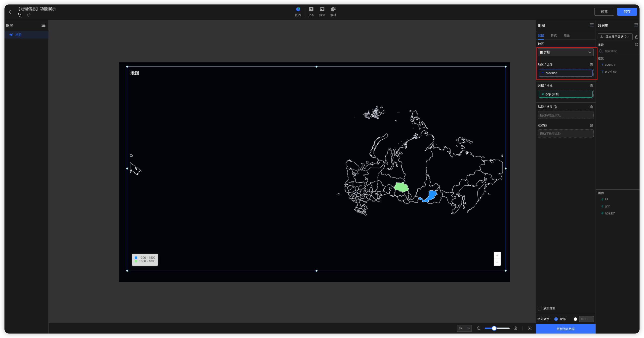Click the 保存 save button
Viewport: 644px width, 338px height.
[x=627, y=11]
